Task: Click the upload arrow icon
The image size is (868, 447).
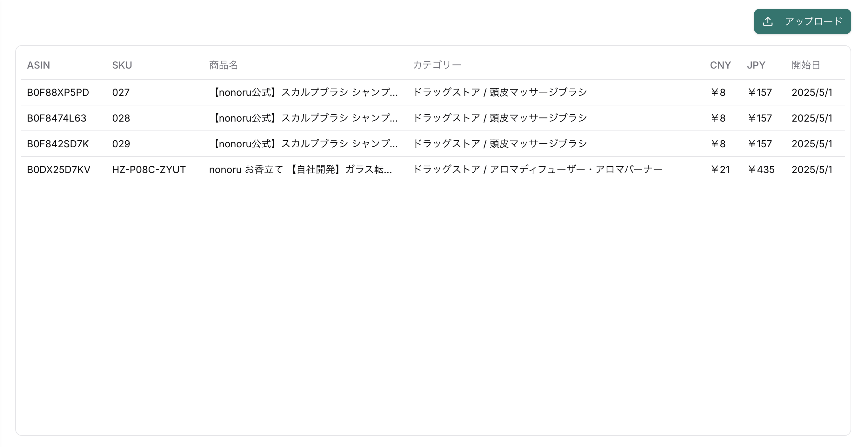Action: point(768,22)
